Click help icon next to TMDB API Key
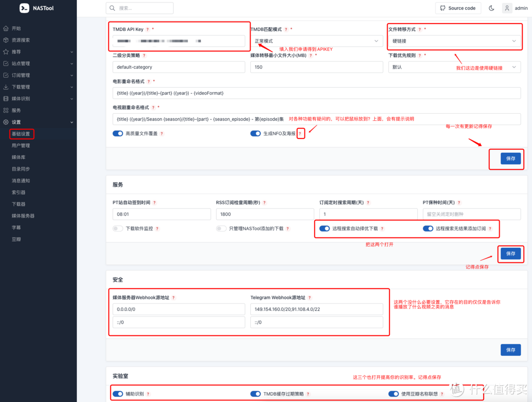Screen dimensions: 532x402 147,30
